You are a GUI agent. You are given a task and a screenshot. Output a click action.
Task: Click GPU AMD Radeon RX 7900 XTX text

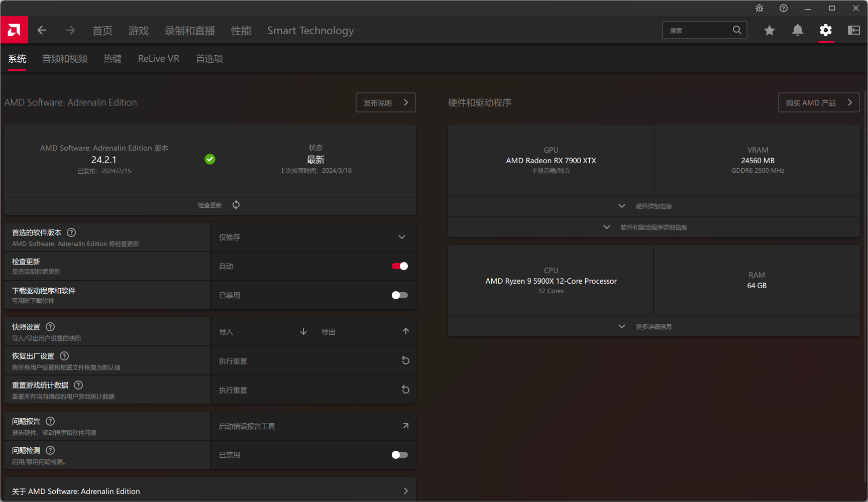coord(551,161)
